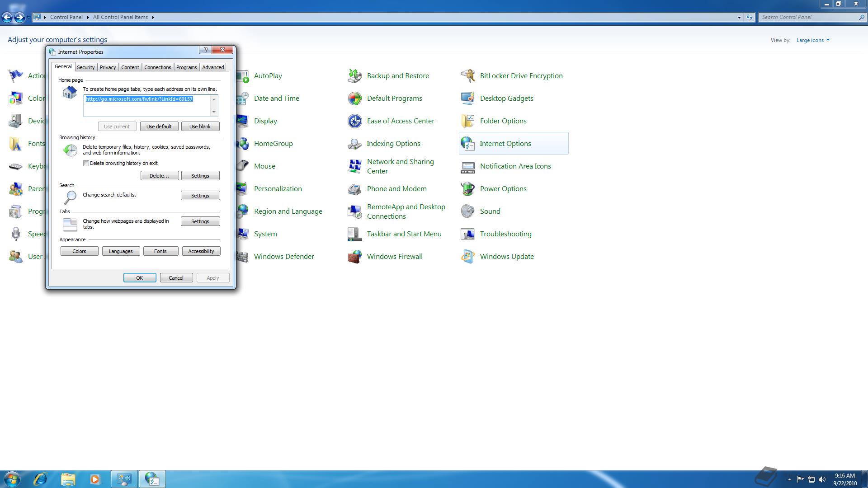Switch to the Privacy tab
Screen dimensions: 868x488
coord(108,67)
